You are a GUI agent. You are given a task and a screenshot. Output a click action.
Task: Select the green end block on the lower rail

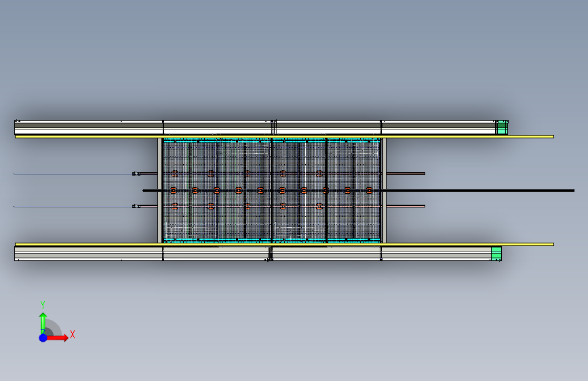[x=496, y=254]
